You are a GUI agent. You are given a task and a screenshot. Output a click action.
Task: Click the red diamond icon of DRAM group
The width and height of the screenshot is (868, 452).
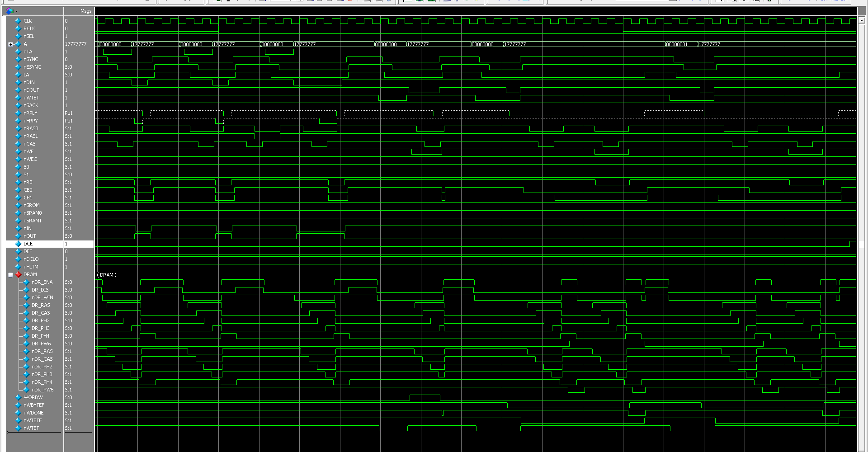pyautogui.click(x=18, y=274)
